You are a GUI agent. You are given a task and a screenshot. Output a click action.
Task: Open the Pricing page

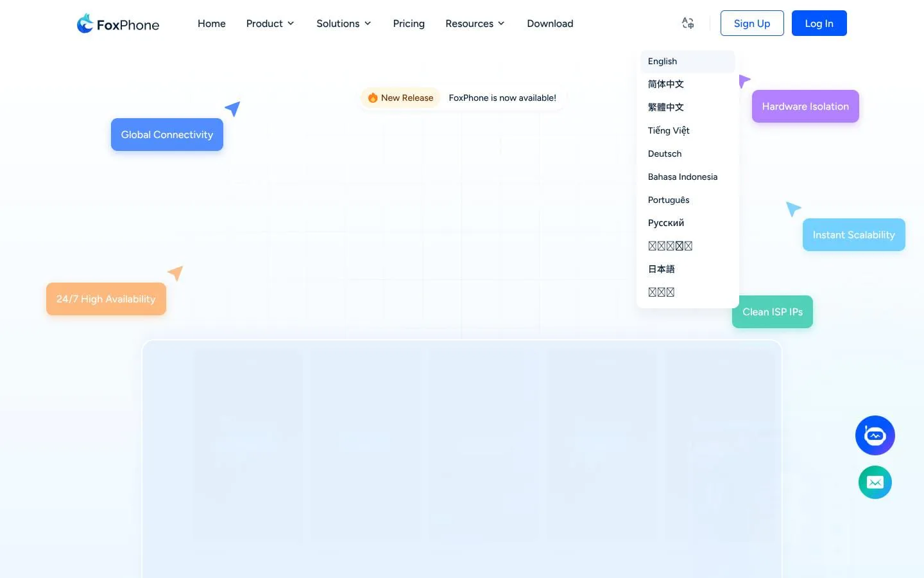coord(409,24)
